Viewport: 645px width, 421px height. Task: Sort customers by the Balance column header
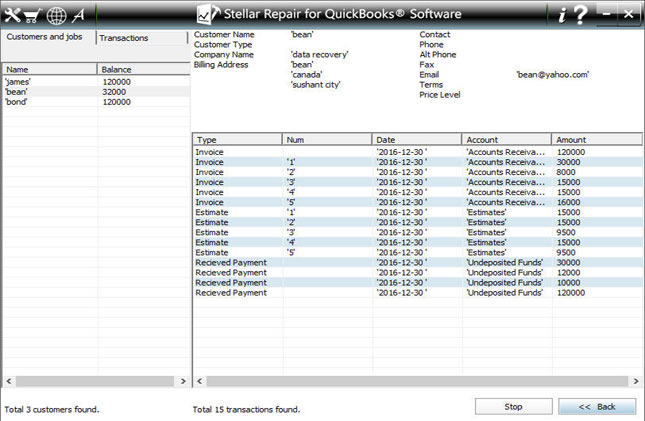click(x=144, y=69)
